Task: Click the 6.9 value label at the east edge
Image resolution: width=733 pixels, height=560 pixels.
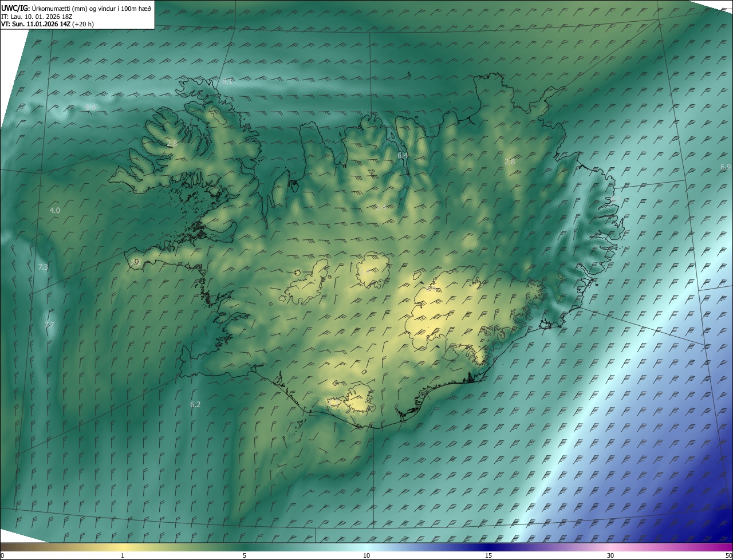Action: coord(726,167)
